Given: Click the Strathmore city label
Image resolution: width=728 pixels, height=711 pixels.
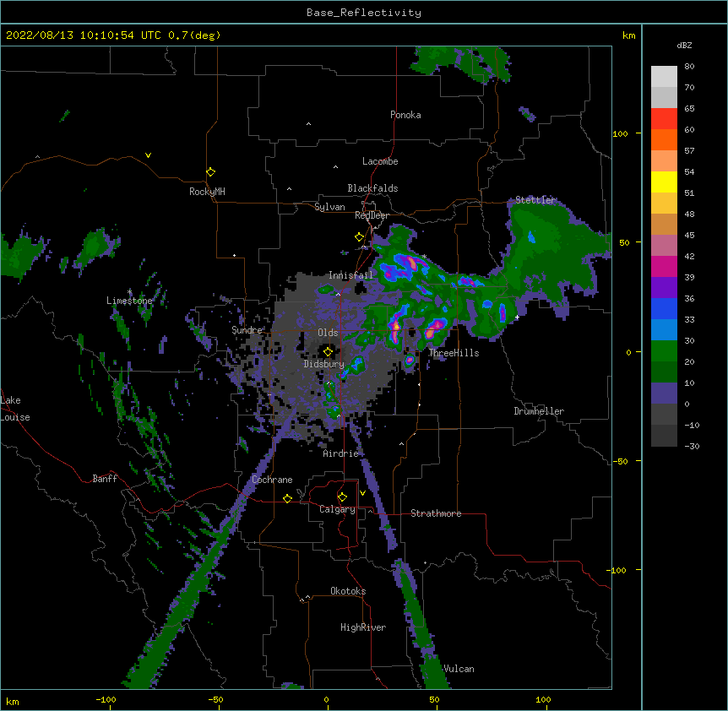Looking at the screenshot, I should 436,513.
